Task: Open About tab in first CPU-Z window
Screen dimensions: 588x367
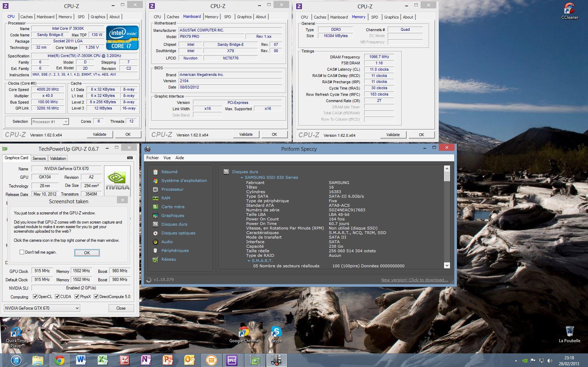Action: [x=115, y=17]
